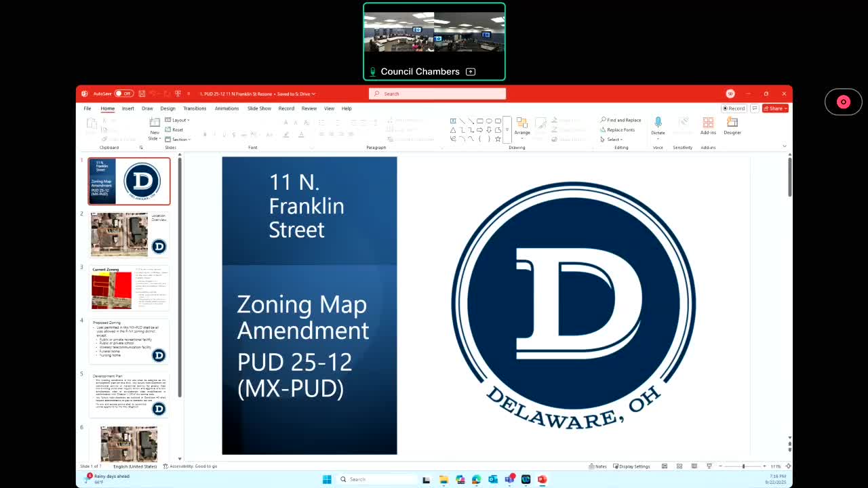
Task: Start Slide Show from status bar icon
Action: (x=709, y=466)
